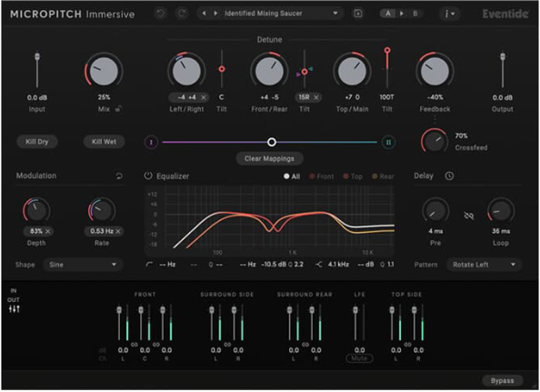Load the previous preset with left arrow

[x=205, y=14]
